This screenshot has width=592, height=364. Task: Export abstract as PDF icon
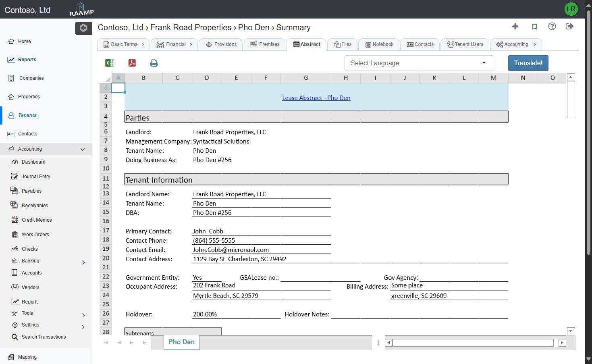click(x=132, y=63)
